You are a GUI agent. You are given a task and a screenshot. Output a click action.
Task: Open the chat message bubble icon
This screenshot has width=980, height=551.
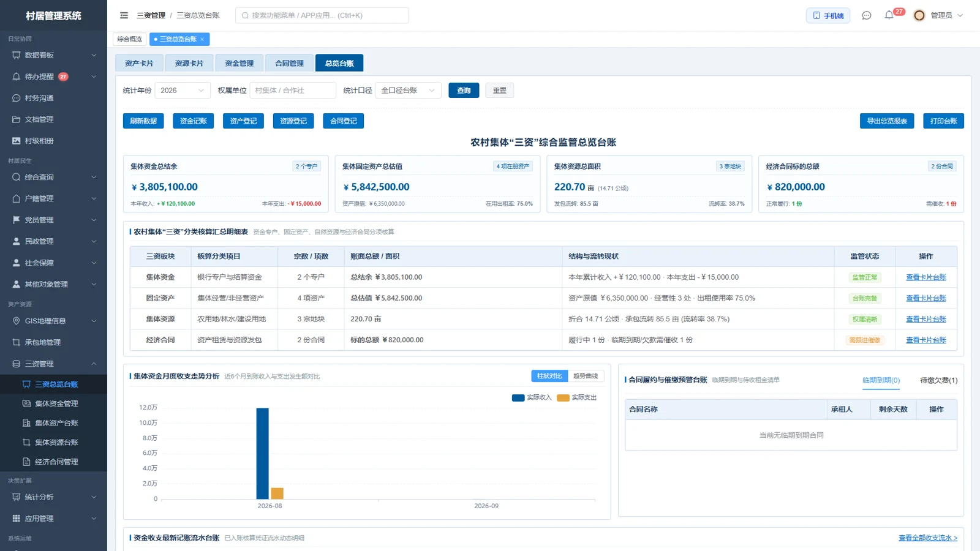pos(866,15)
